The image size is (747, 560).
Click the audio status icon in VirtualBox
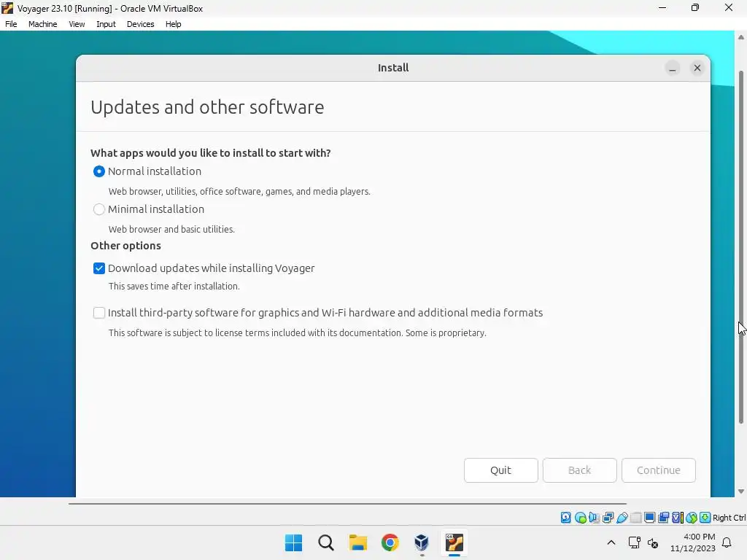(x=594, y=518)
